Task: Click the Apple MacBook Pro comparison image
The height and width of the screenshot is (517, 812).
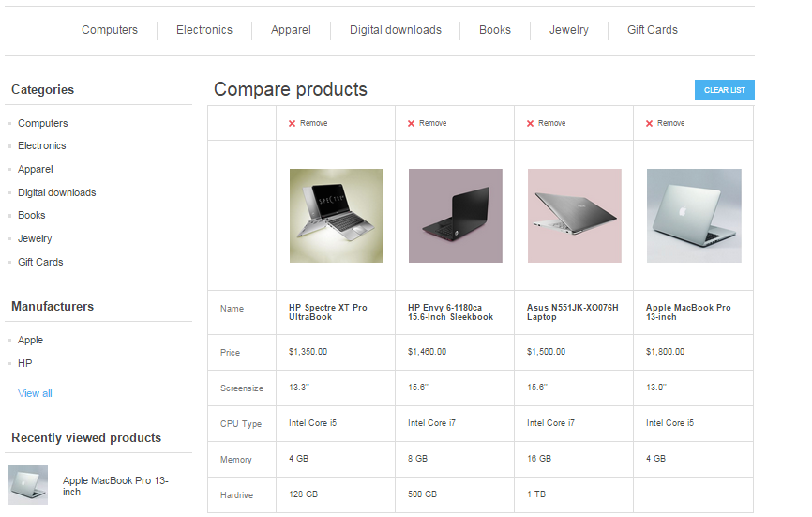Action: click(694, 216)
